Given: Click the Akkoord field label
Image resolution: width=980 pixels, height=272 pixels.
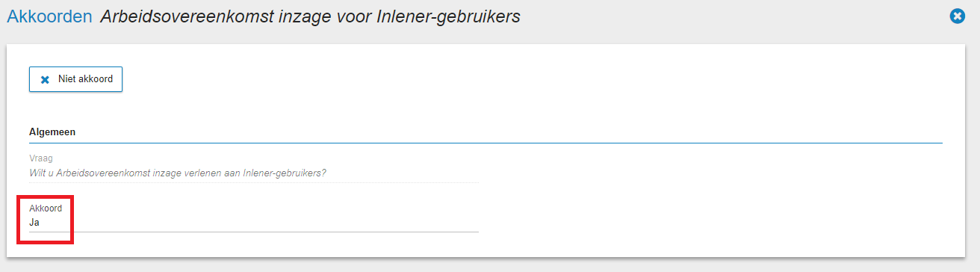Looking at the screenshot, I should pos(46,208).
